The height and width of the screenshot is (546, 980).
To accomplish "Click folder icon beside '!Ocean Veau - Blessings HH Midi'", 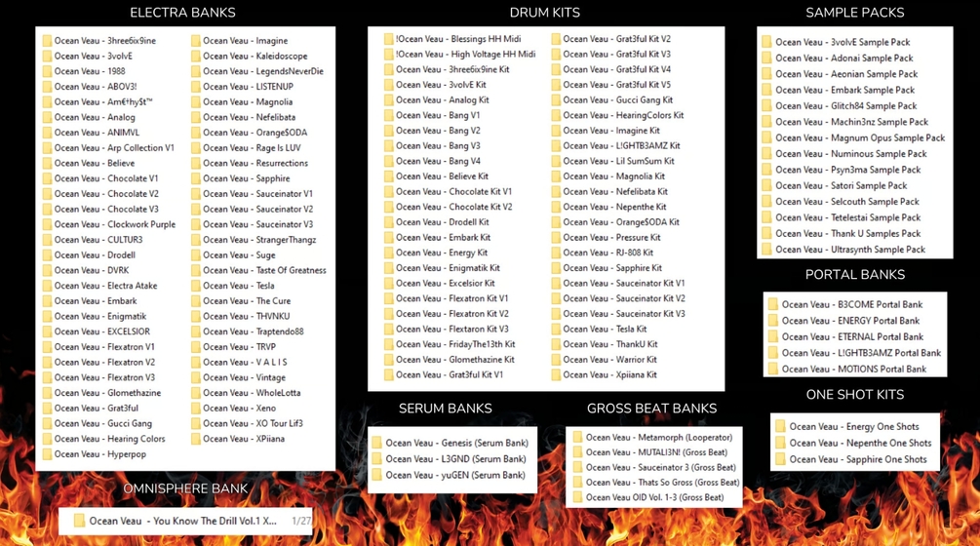I will click(x=388, y=39).
